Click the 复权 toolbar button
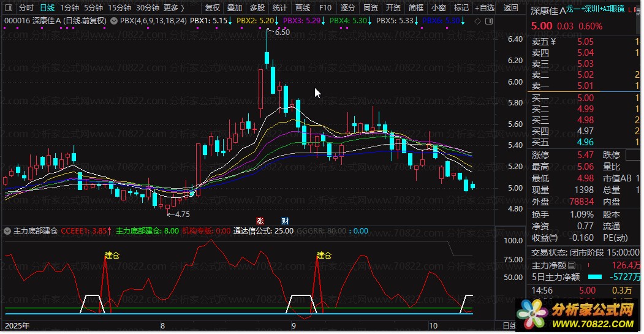Screen dimensions: 644x334 click(212, 8)
